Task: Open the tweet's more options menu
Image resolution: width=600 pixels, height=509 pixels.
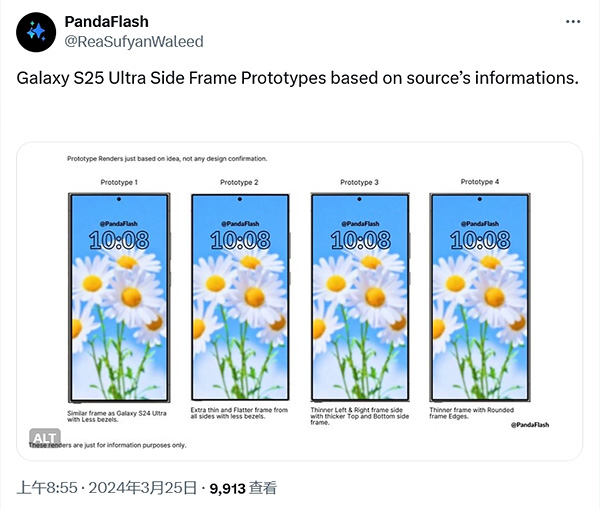Action: 572,21
